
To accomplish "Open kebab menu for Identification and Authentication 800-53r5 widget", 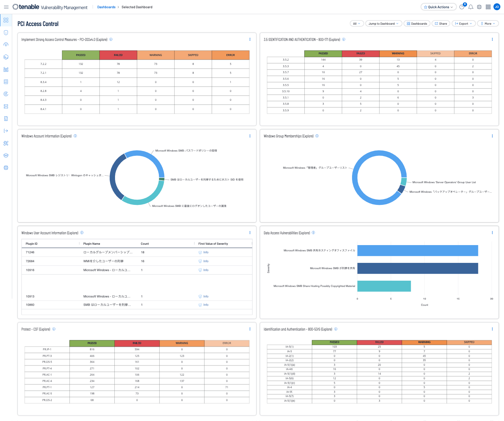I will point(492,329).
